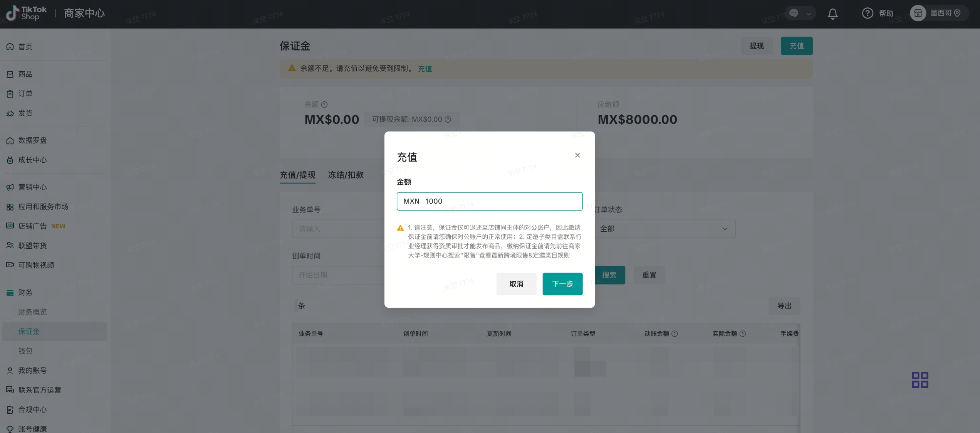
Task: Open 首页 from the sidebar
Action: (25, 47)
